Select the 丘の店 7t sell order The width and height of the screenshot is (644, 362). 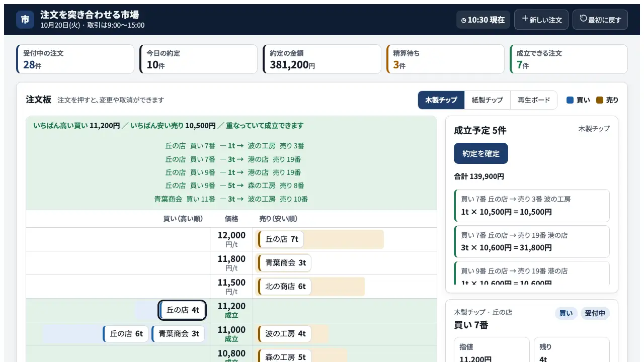click(x=281, y=239)
